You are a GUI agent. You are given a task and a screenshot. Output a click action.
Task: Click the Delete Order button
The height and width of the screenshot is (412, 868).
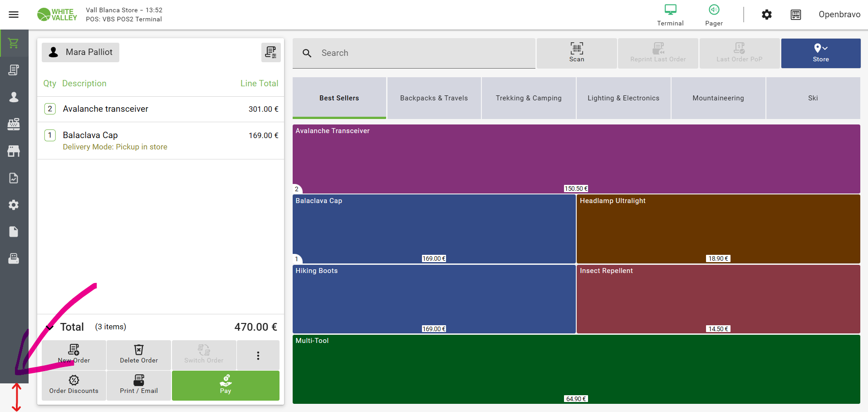click(x=139, y=354)
